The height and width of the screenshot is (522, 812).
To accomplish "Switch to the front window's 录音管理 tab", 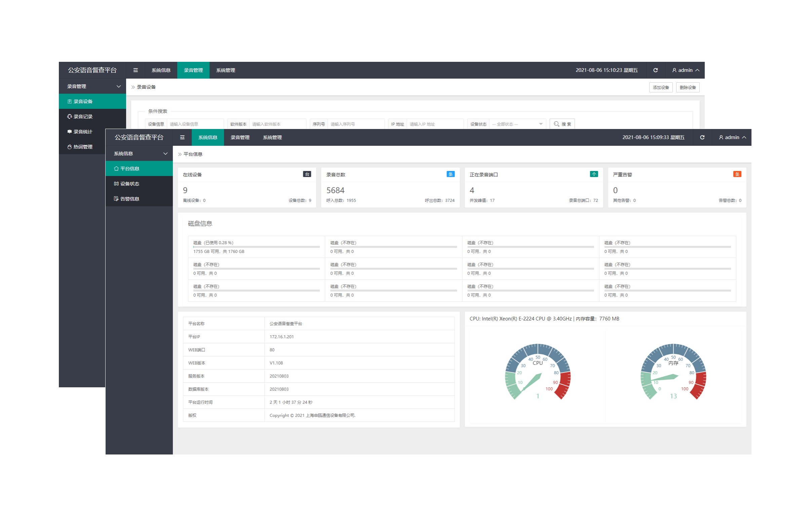I will pos(240,137).
